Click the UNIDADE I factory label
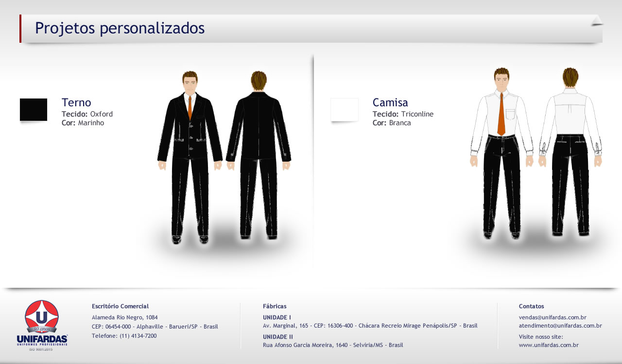The width and height of the screenshot is (622, 364). (x=276, y=317)
